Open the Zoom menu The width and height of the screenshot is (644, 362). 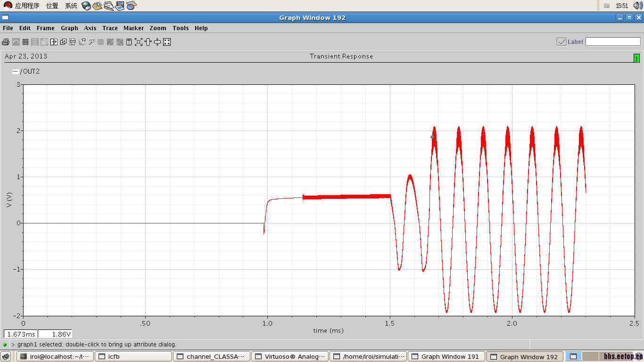point(158,28)
